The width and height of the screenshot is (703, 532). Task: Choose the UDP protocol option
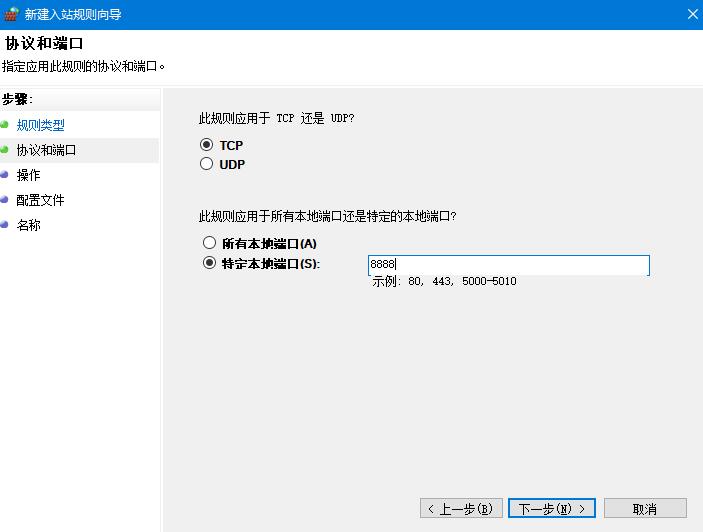point(207,164)
